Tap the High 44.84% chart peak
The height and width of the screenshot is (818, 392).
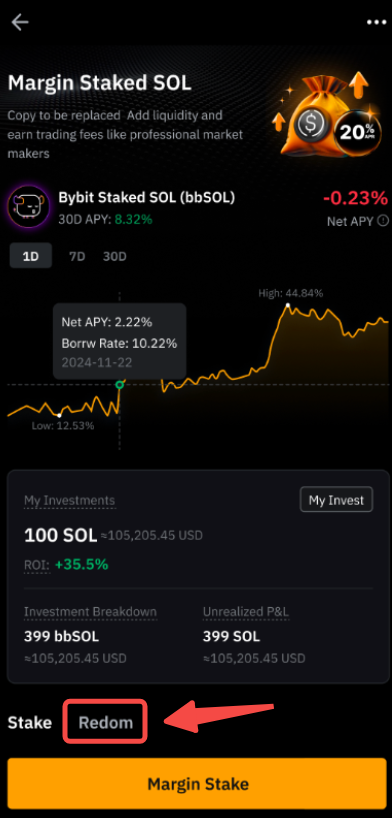(x=288, y=304)
